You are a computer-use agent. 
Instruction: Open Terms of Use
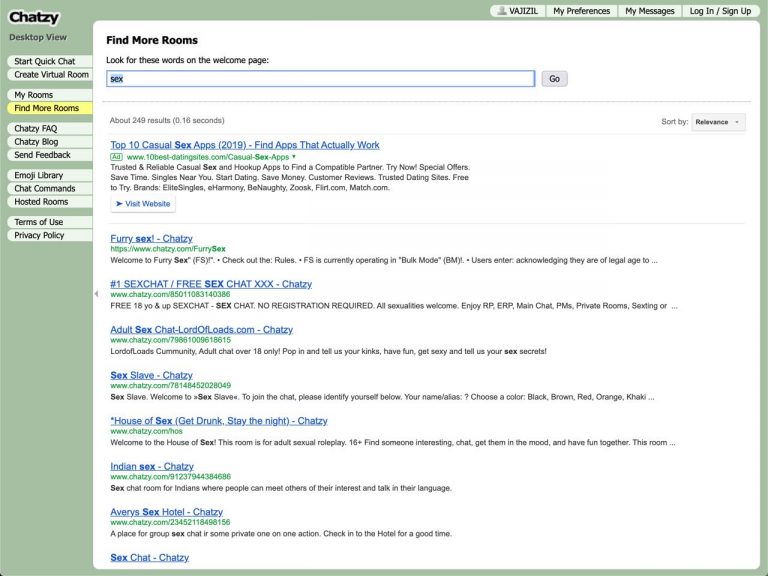pos(50,222)
